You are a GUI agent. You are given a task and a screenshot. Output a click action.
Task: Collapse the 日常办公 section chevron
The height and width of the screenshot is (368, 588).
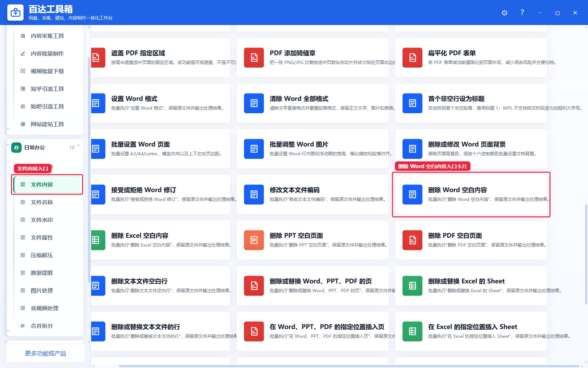click(x=78, y=146)
